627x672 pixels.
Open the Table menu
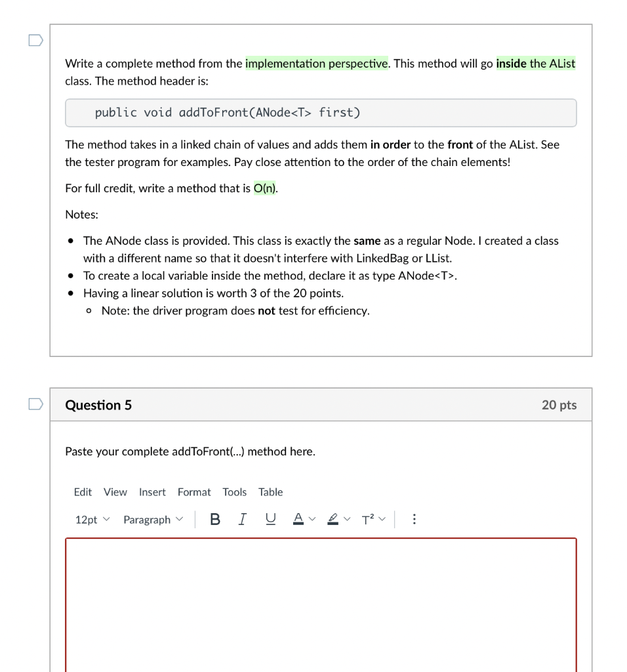(270, 492)
